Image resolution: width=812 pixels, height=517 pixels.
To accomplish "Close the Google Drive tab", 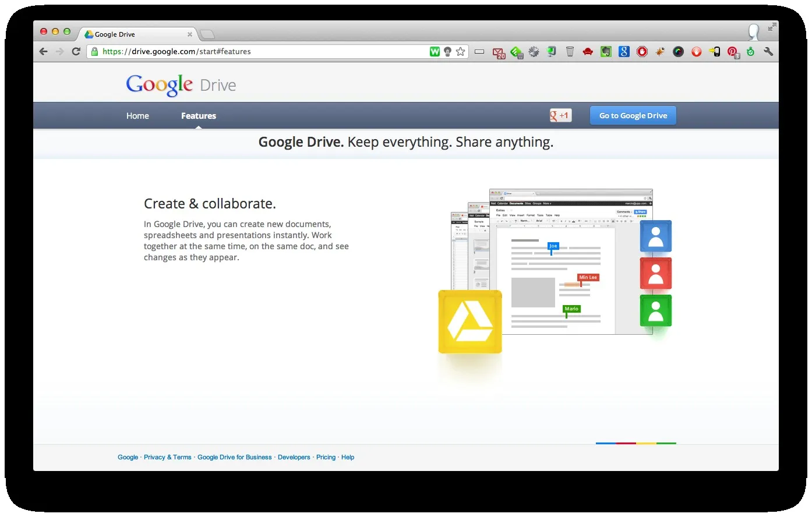I will [189, 34].
